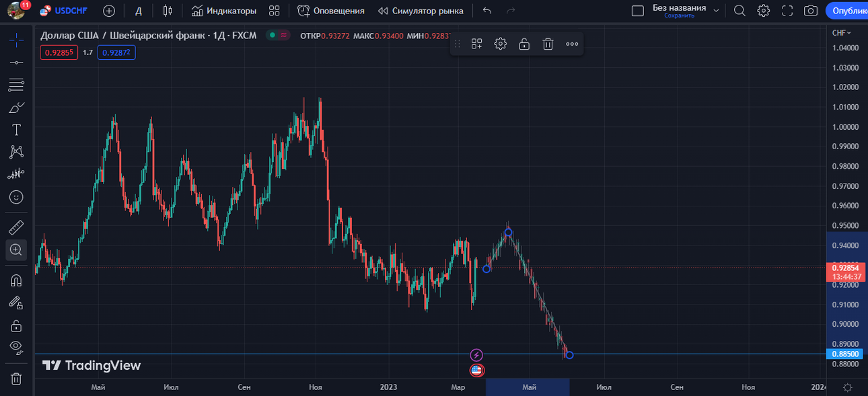Click the Без названия layout name
868x396 pixels.
(679, 7)
